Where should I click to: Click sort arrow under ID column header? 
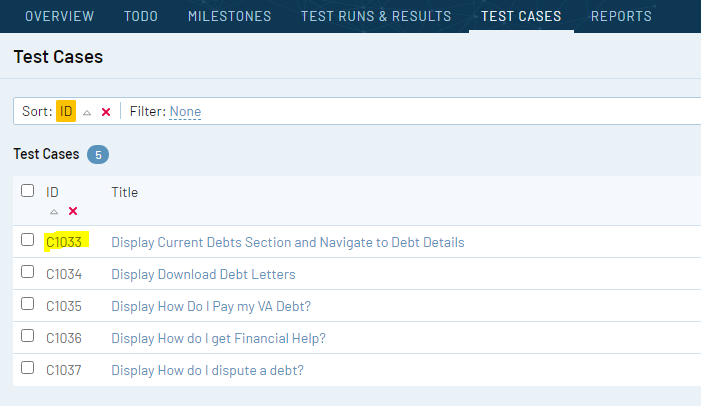(54, 211)
